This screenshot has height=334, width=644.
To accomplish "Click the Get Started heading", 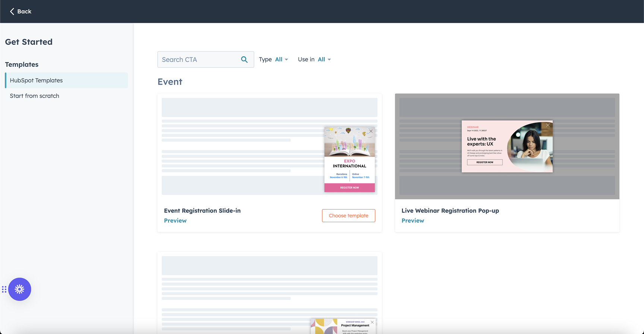I will pos(29,42).
